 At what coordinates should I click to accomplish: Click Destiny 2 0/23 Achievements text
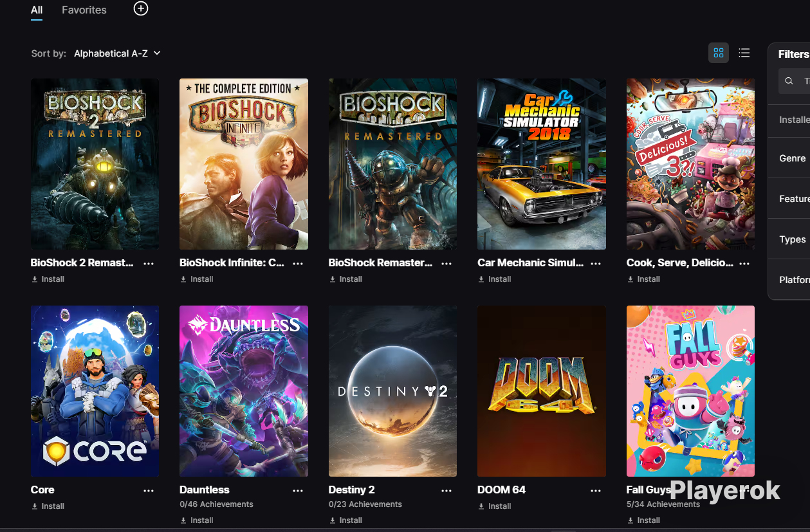pyautogui.click(x=365, y=504)
